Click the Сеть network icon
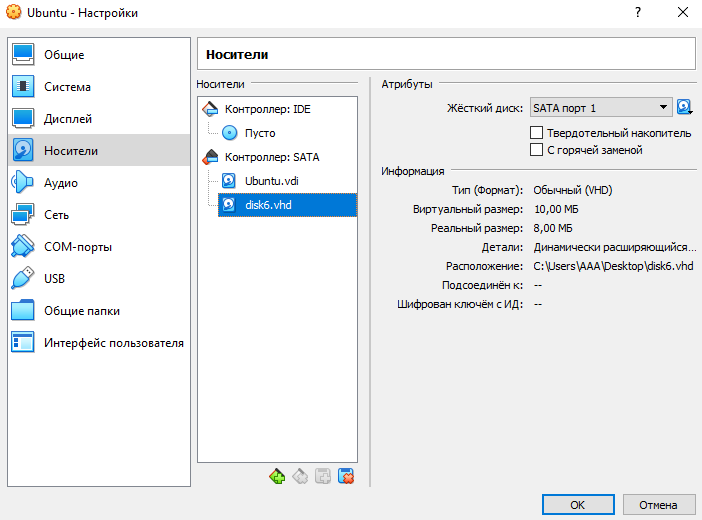Viewport: 702px width, 520px height. coord(22,215)
